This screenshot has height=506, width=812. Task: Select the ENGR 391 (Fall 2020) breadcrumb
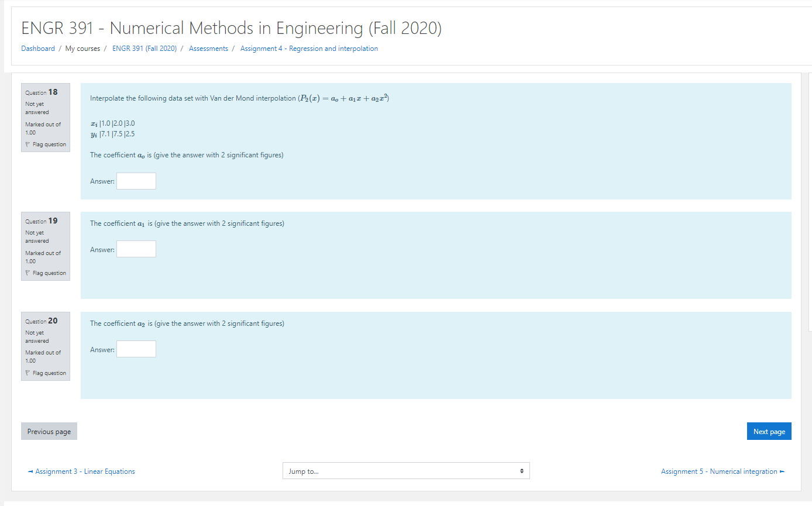143,49
